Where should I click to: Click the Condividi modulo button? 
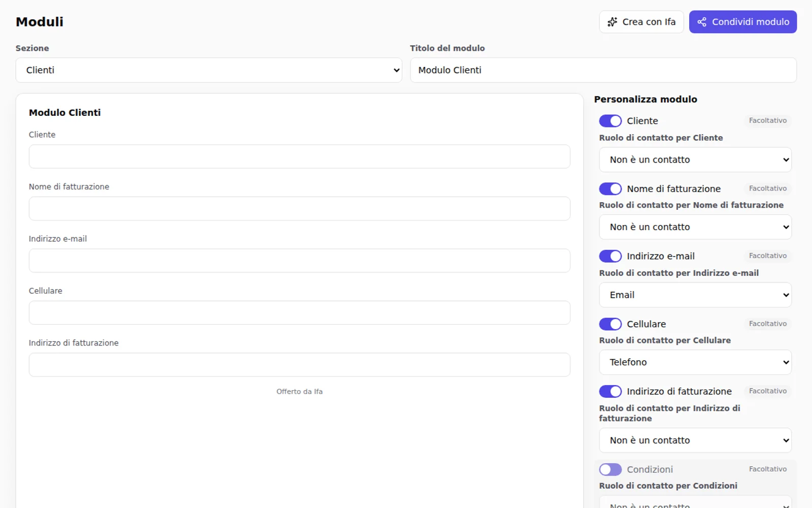click(743, 22)
